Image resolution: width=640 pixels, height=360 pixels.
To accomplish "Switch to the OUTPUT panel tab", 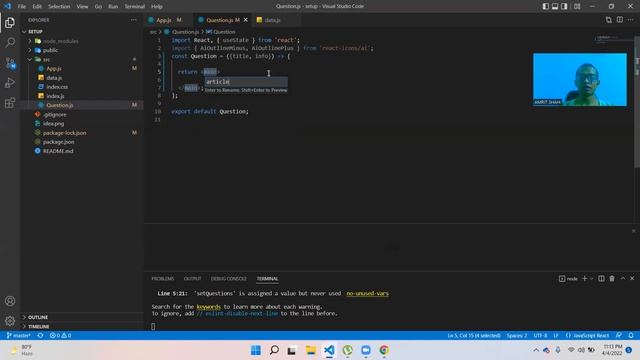I will click(192, 278).
